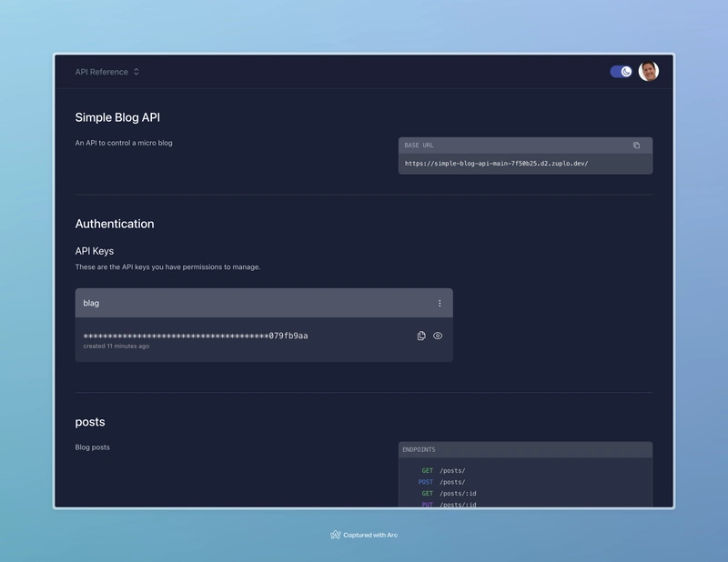
Task: Click the blag key name header
Action: (x=264, y=303)
